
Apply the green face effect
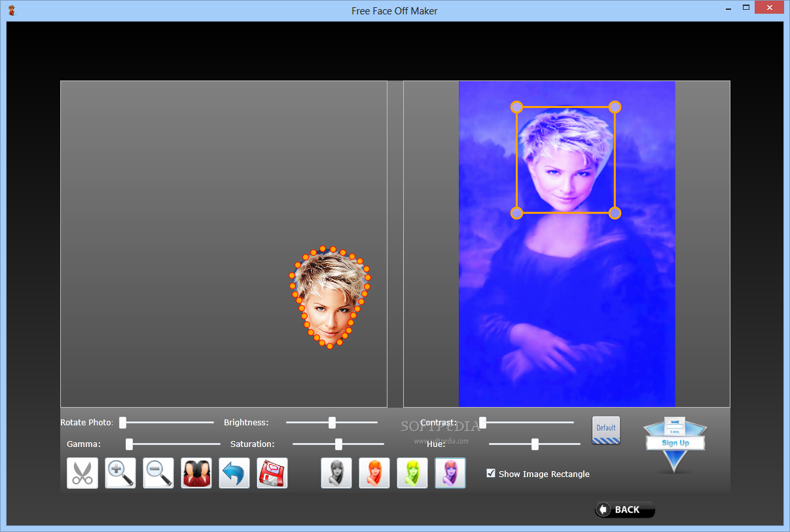[412, 473]
